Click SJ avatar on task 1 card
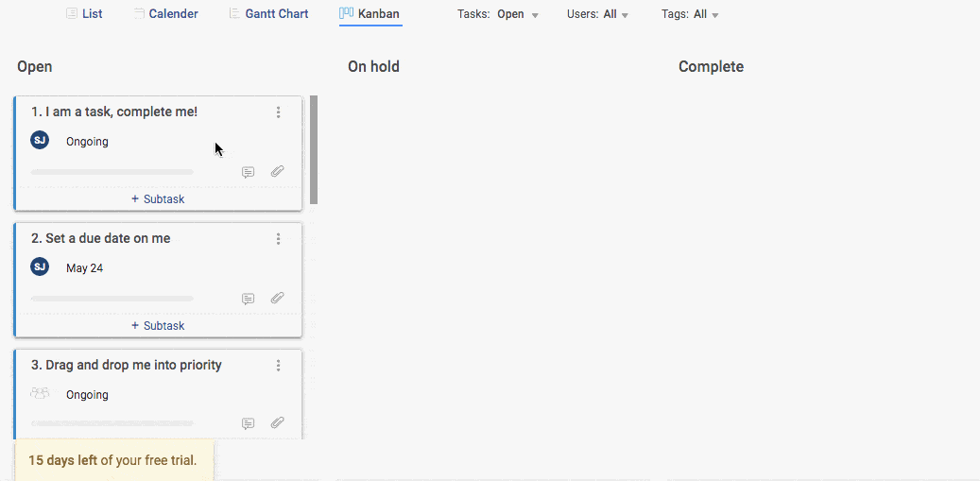The image size is (980, 481). [40, 141]
